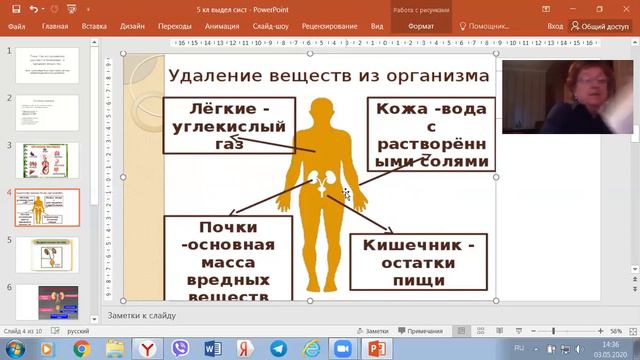Open Telegram from the taskbar
Viewport: 640px width, 360px height.
coord(278,349)
